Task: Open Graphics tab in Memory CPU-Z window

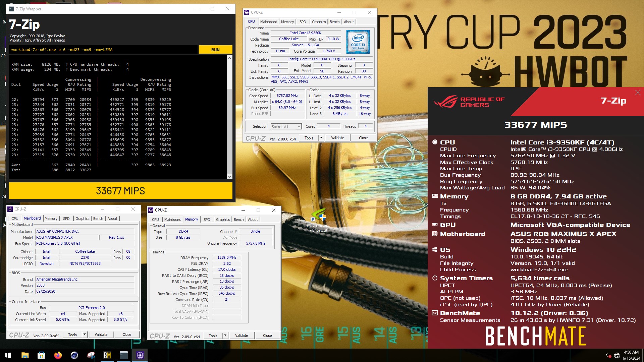Action: point(223,220)
